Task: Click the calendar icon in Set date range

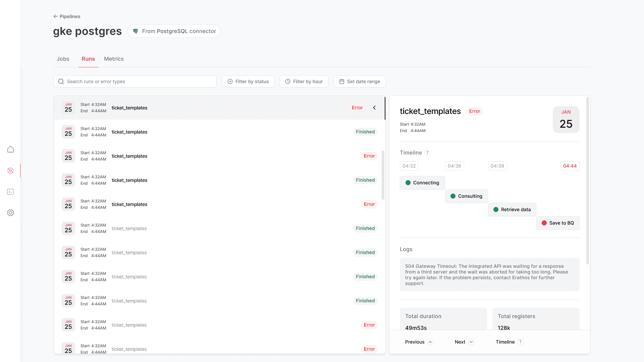Action: point(342,81)
